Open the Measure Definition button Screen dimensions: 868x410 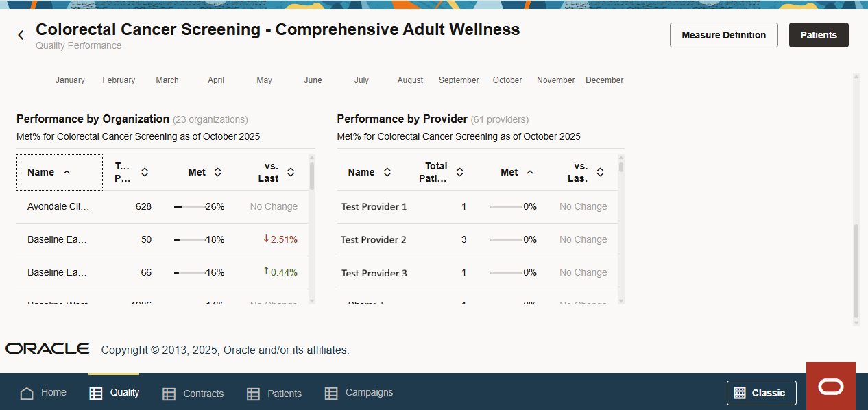(723, 34)
